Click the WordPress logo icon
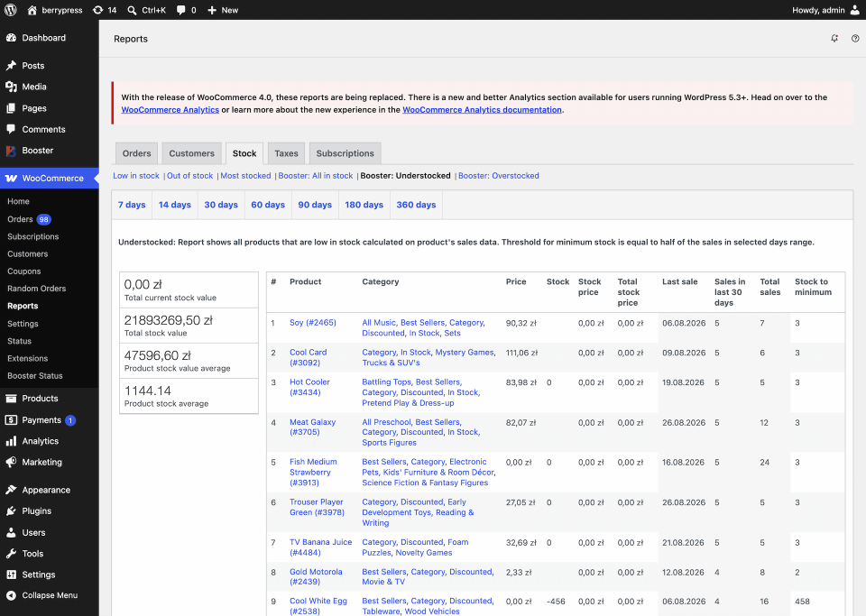The width and height of the screenshot is (866, 616). pyautogui.click(x=11, y=10)
